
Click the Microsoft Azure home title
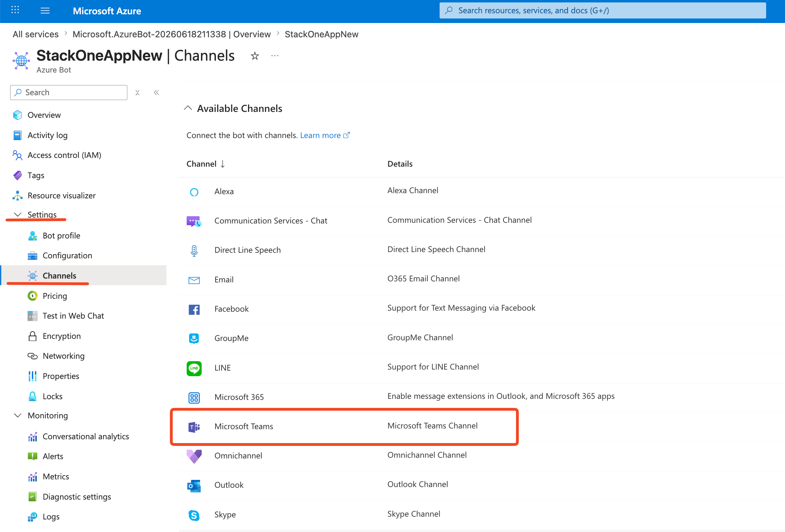point(107,11)
